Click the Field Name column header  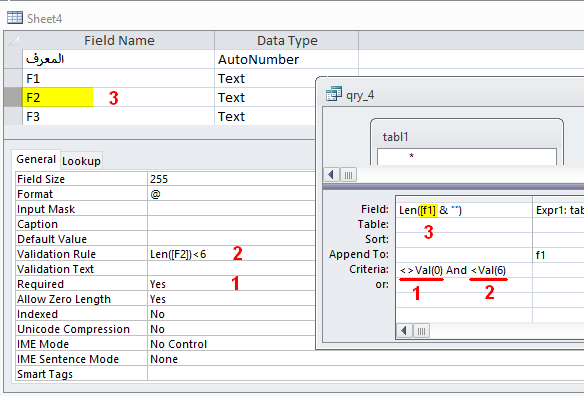[x=118, y=41]
